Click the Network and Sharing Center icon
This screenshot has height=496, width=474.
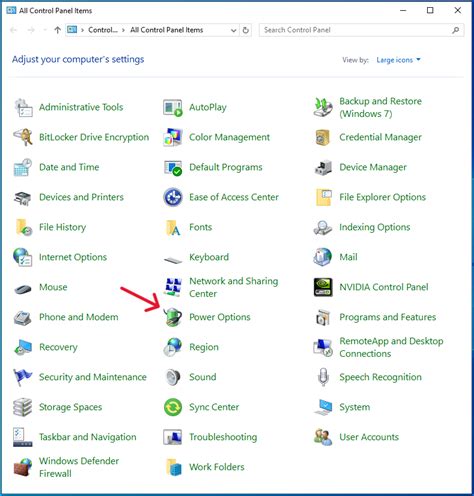click(173, 287)
